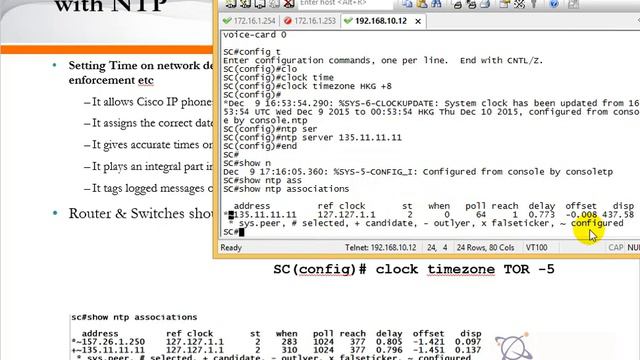Click the CAP indicator in status bar
Viewport: 640px width, 360px height.
[616, 248]
